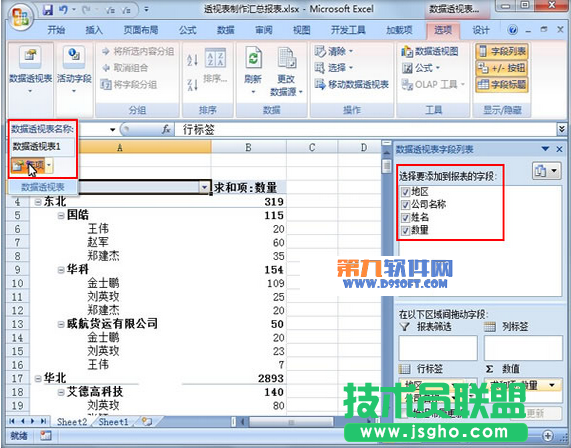
Task: Click the field list layout view button
Action: click(546, 170)
